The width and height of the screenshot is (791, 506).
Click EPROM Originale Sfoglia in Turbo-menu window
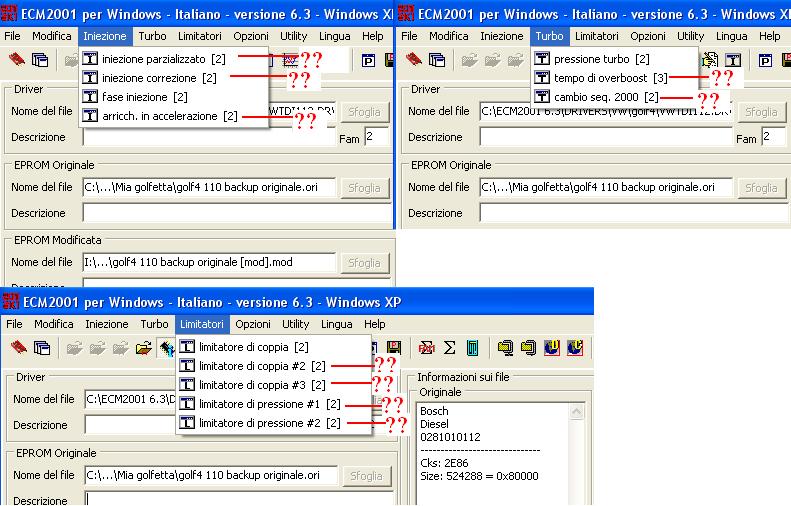point(761,188)
